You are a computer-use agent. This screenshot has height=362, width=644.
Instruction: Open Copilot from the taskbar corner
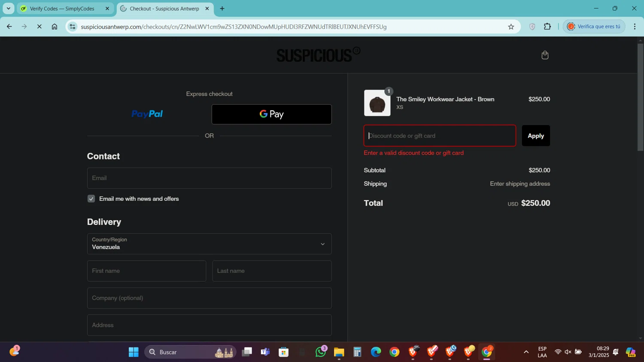[x=631, y=352]
